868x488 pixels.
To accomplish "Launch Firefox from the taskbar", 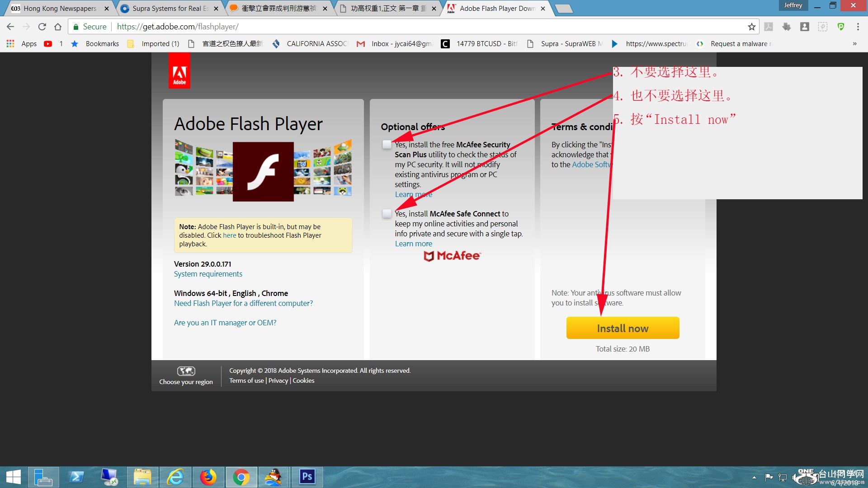I will point(208,477).
